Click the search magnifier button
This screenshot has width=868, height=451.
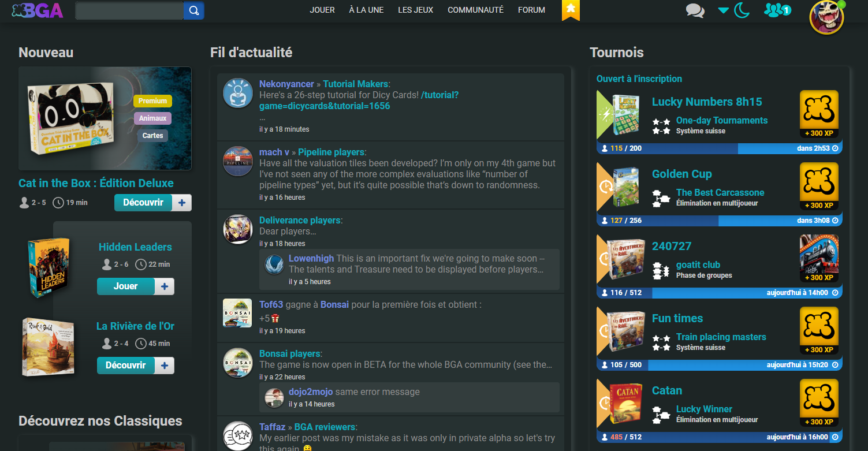[x=193, y=10]
